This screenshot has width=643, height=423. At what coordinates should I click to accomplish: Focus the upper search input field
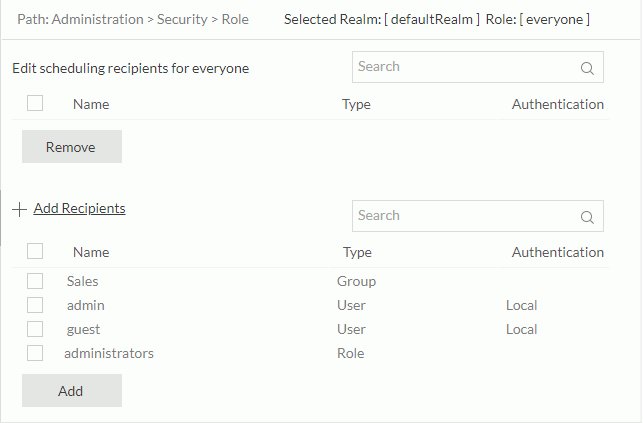click(465, 67)
